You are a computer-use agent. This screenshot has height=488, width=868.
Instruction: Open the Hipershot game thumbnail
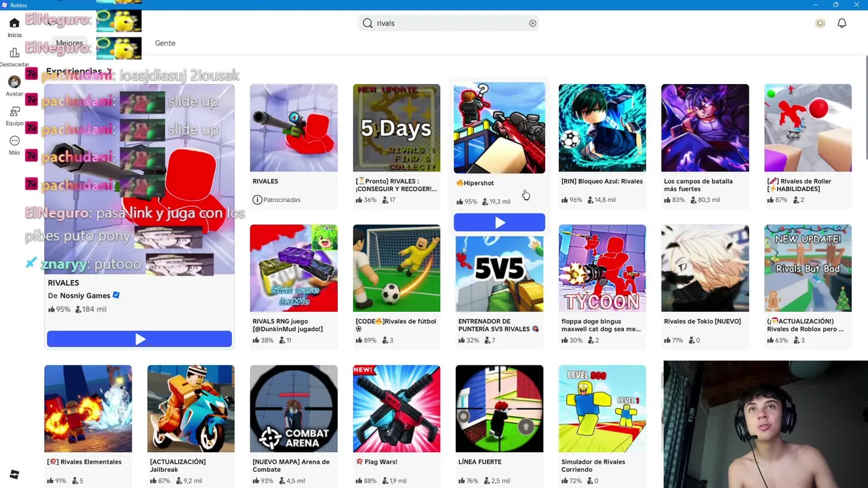coord(499,128)
